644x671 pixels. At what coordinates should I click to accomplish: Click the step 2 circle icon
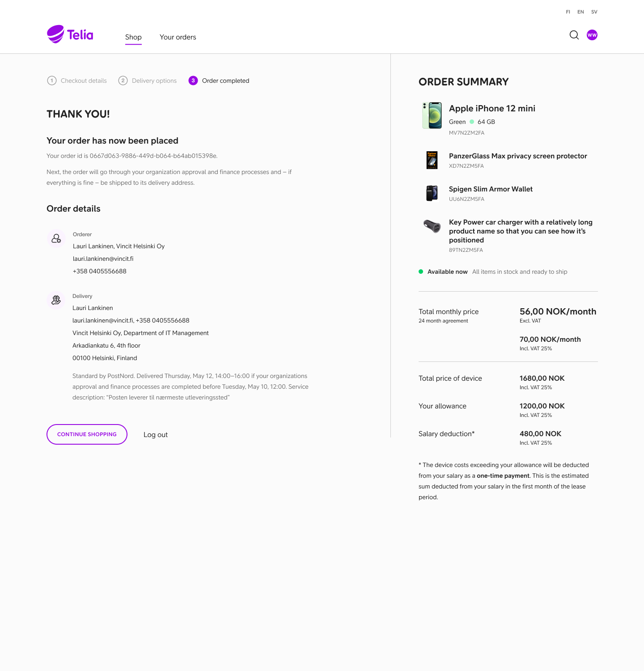(x=123, y=81)
